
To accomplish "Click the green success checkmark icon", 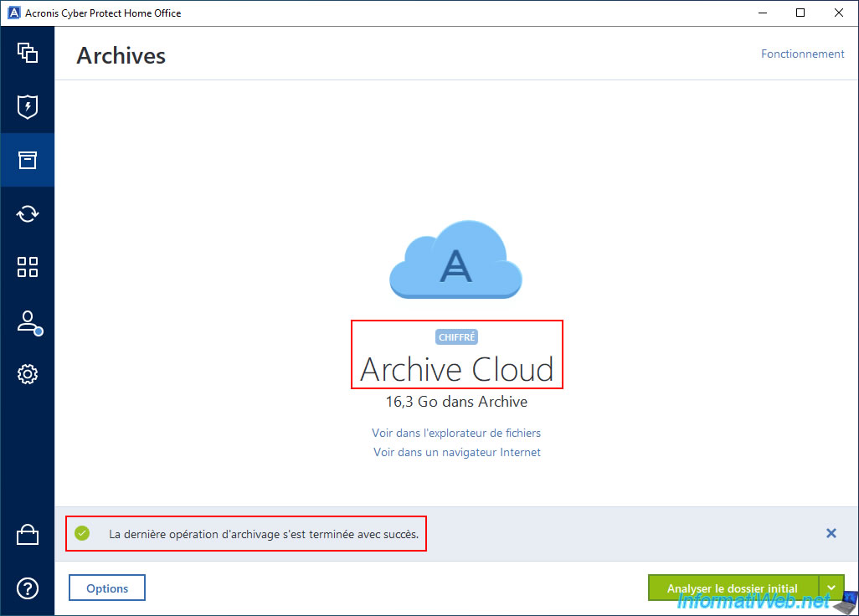I will coord(82,533).
